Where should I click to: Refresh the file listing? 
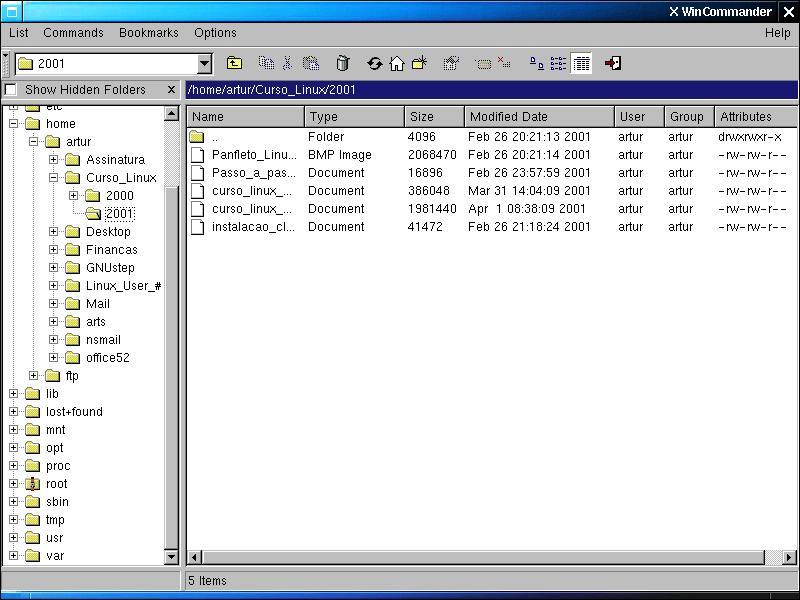(374, 63)
